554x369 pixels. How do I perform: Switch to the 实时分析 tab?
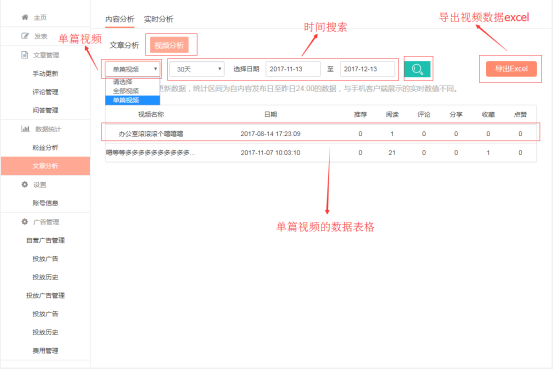(x=159, y=19)
